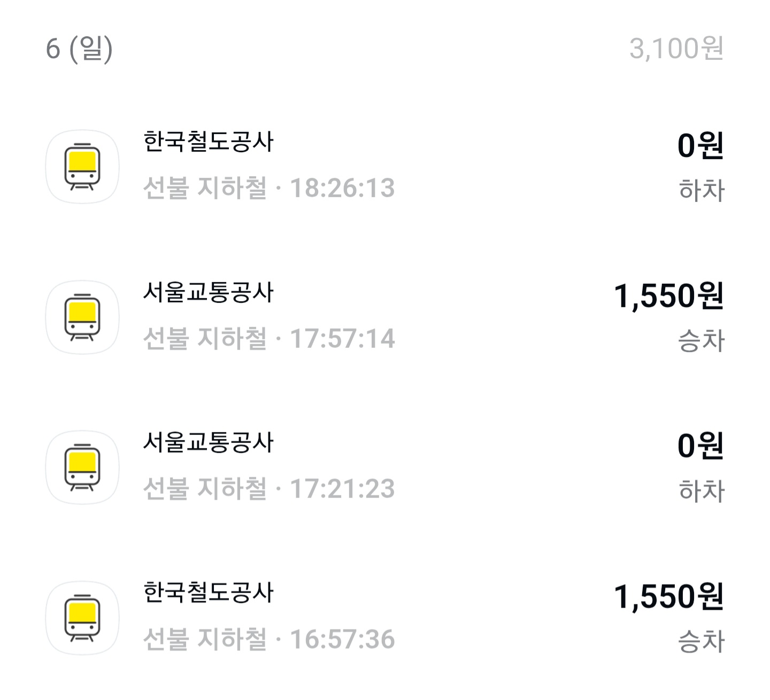Open the 서울교통공사 entry at 17:21:23

[209, 443]
